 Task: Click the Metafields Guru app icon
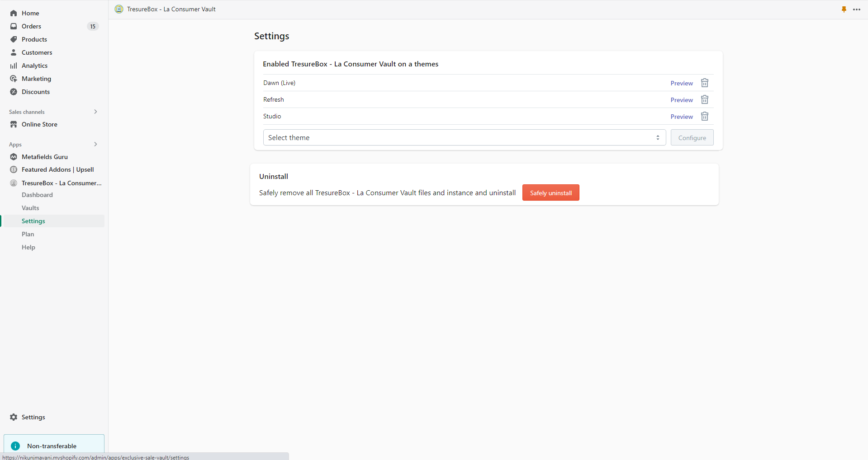click(x=14, y=157)
